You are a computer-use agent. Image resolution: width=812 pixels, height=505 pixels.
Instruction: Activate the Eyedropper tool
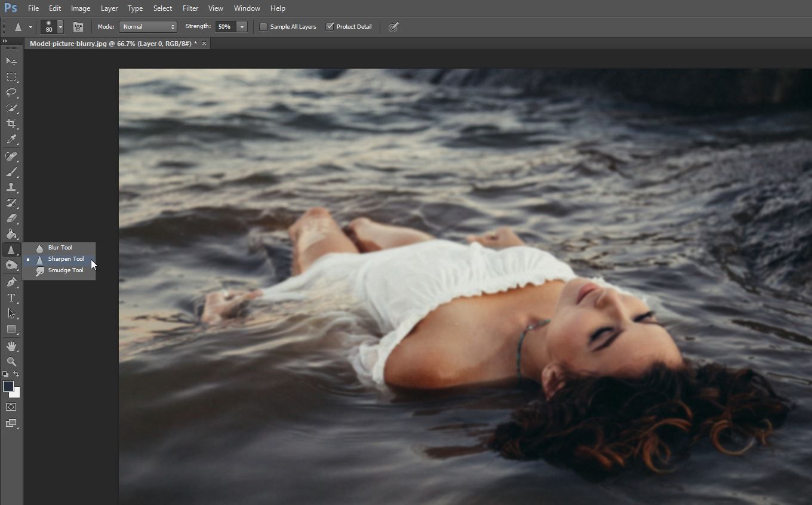(x=11, y=140)
